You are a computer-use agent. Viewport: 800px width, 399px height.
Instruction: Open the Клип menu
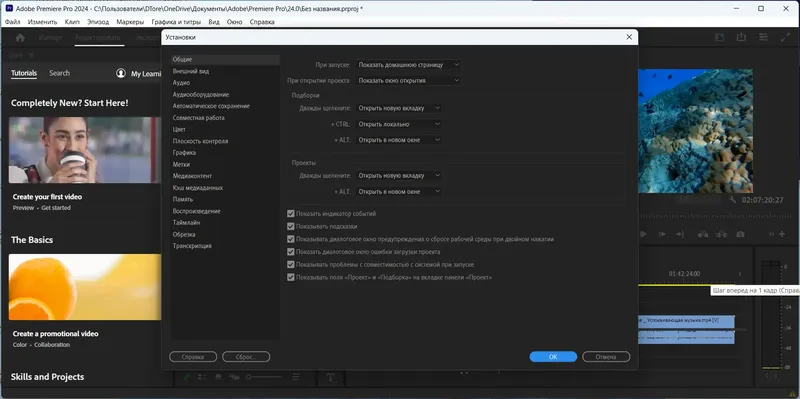72,22
